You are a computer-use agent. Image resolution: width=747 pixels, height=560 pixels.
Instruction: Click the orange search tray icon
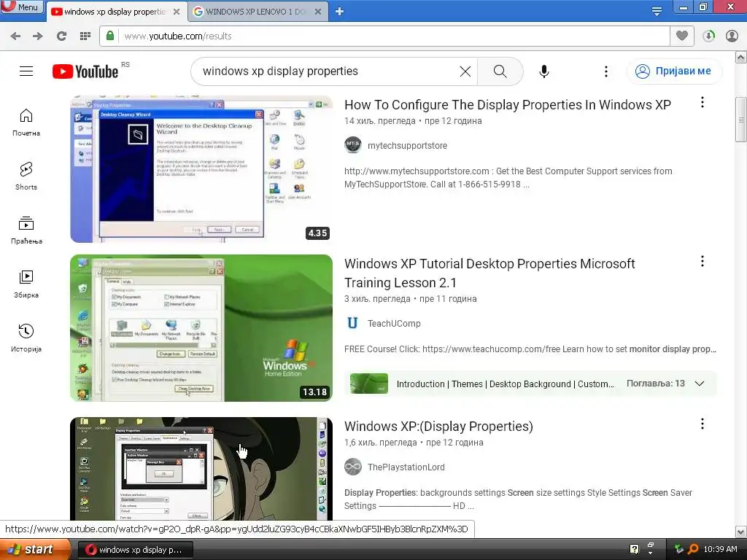[693, 550]
